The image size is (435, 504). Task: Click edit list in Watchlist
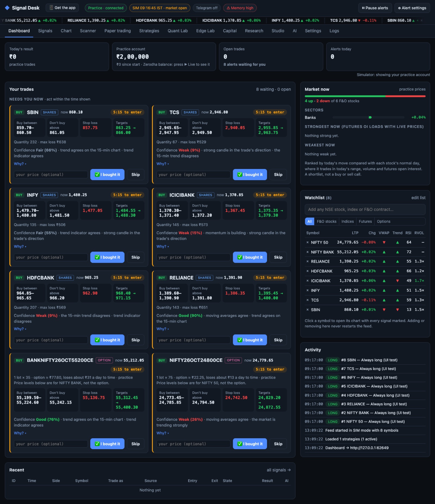click(418, 198)
